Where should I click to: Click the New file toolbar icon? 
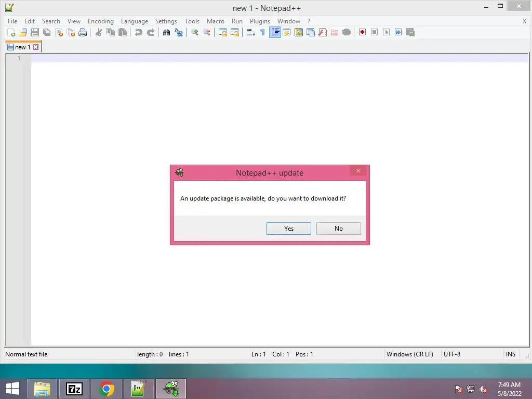point(11,32)
